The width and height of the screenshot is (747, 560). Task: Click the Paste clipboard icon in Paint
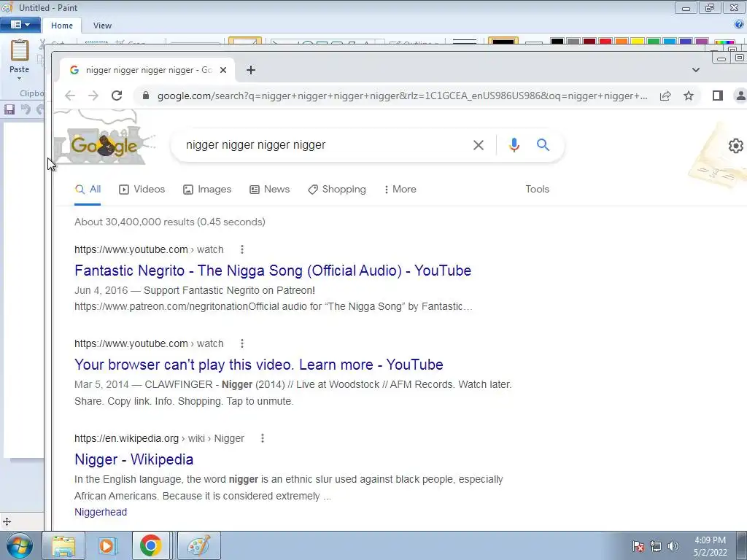(20, 50)
